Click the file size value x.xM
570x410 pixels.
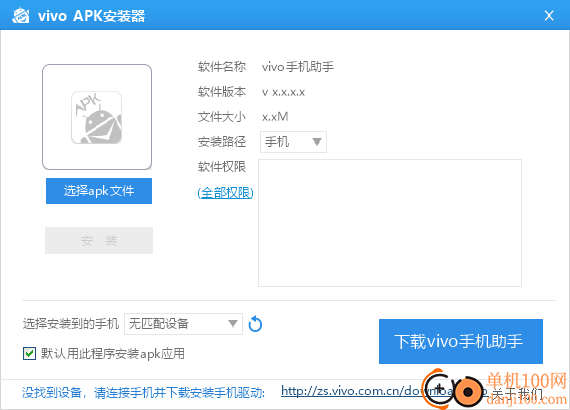click(x=275, y=117)
